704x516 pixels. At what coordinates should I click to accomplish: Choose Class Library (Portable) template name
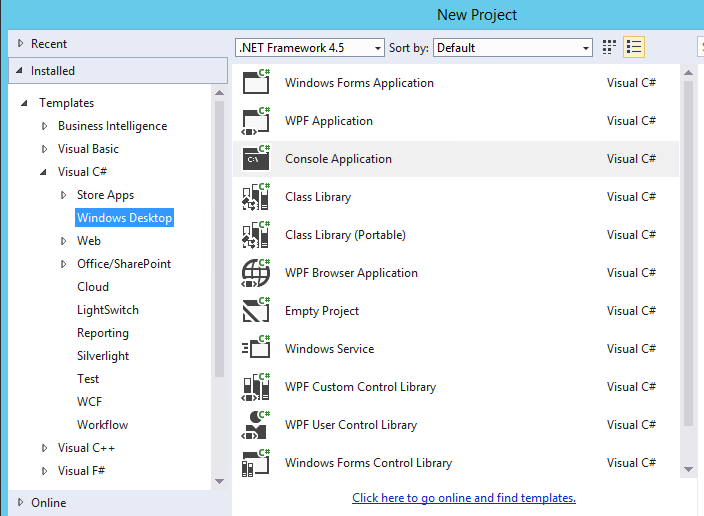345,235
